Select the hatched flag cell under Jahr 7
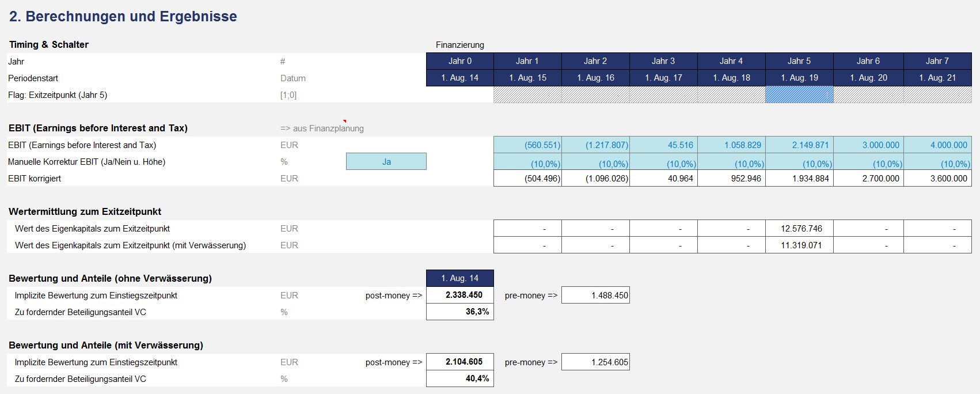This screenshot has width=980, height=394. pos(937,94)
